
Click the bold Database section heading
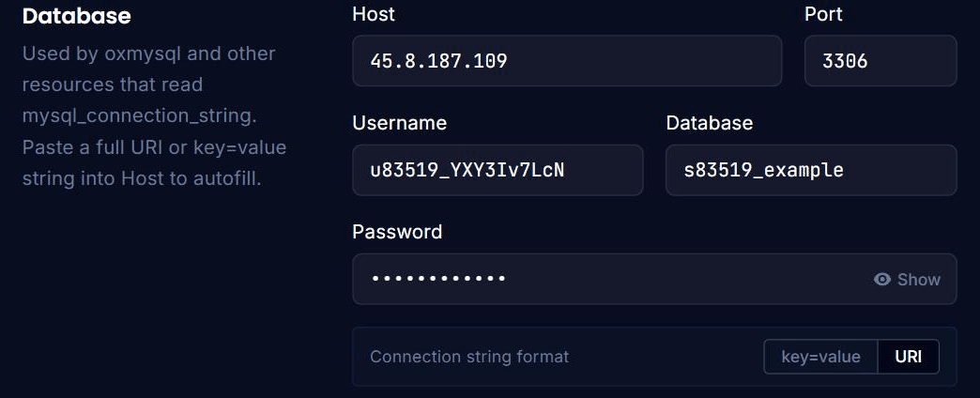(x=76, y=16)
